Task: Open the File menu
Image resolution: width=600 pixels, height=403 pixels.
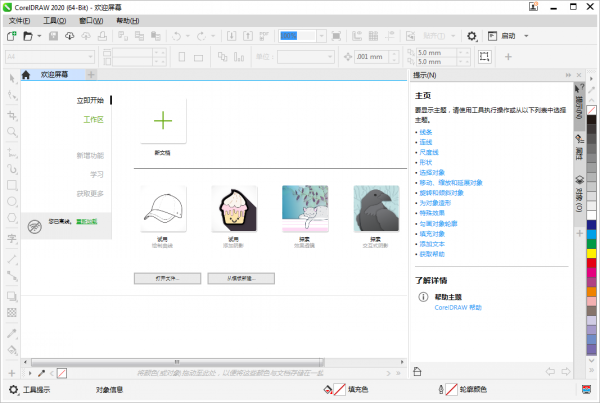Action: (x=20, y=21)
